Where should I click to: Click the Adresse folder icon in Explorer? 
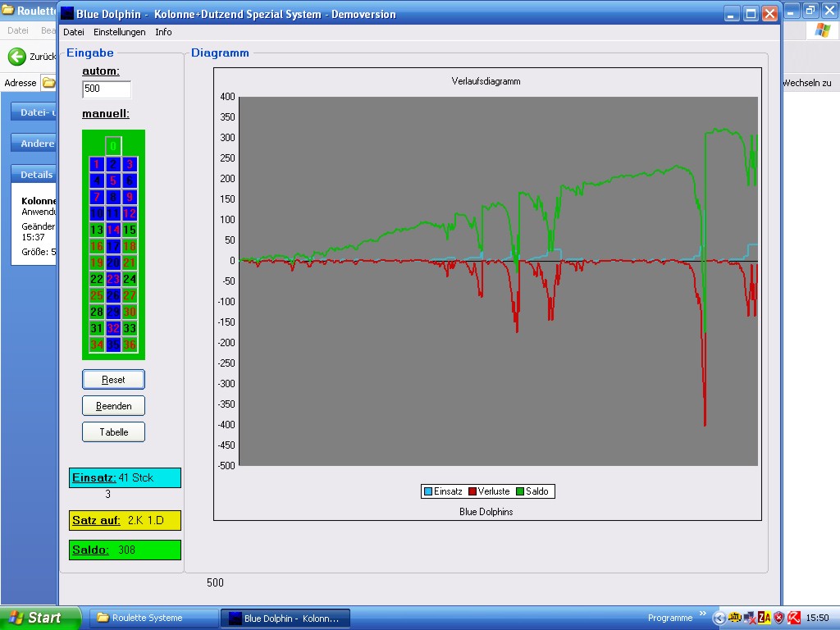coord(48,83)
